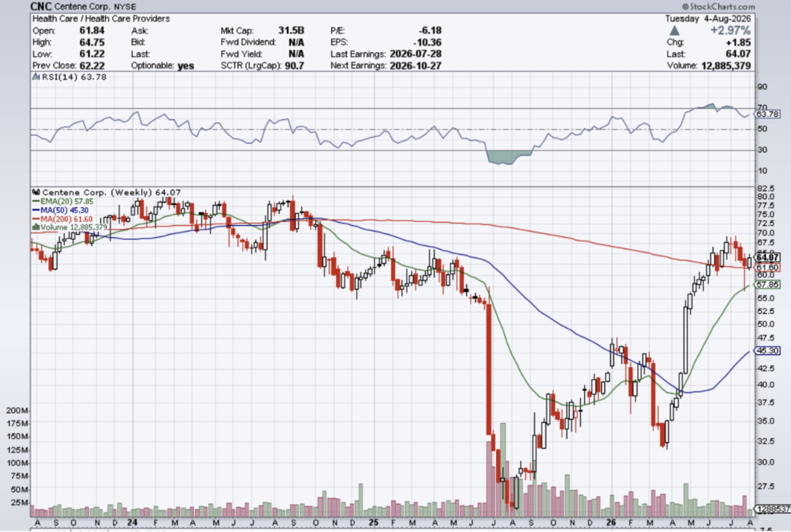Viewport: 791px width, 532px height.
Task: Click the blue 45.30 MA(50) axis tag
Action: pyautogui.click(x=767, y=350)
